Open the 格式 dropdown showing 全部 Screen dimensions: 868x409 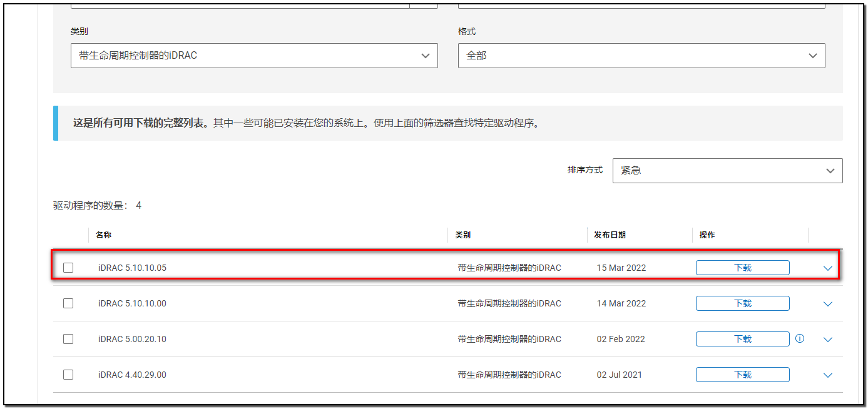tap(641, 55)
